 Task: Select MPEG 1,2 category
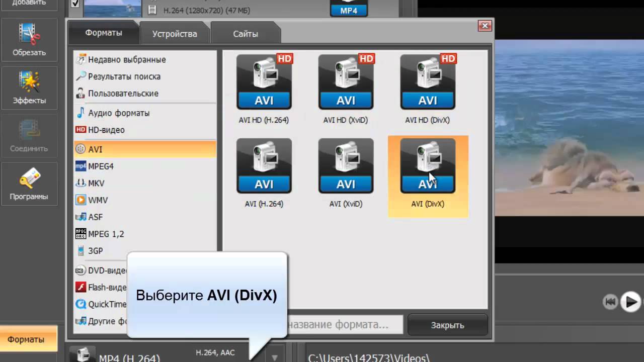pyautogui.click(x=145, y=234)
